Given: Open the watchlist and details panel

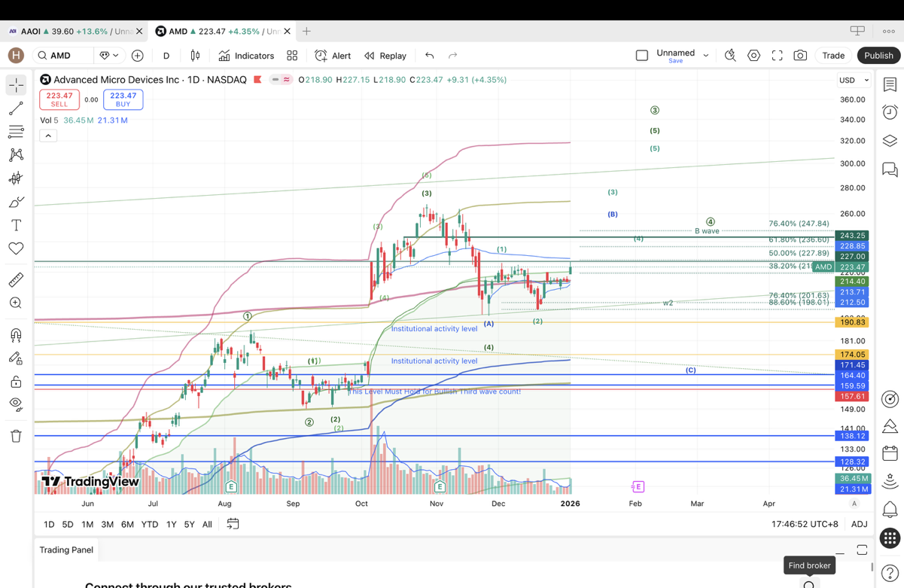Looking at the screenshot, I should pos(890,85).
